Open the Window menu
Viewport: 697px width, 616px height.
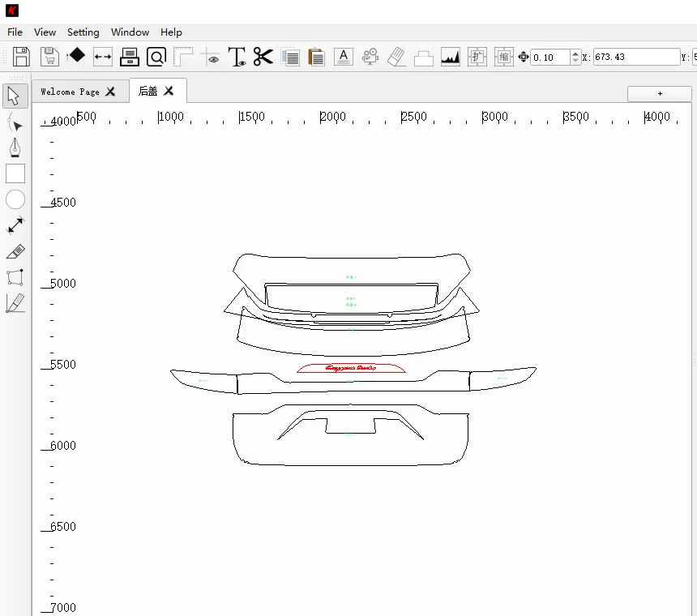point(130,32)
